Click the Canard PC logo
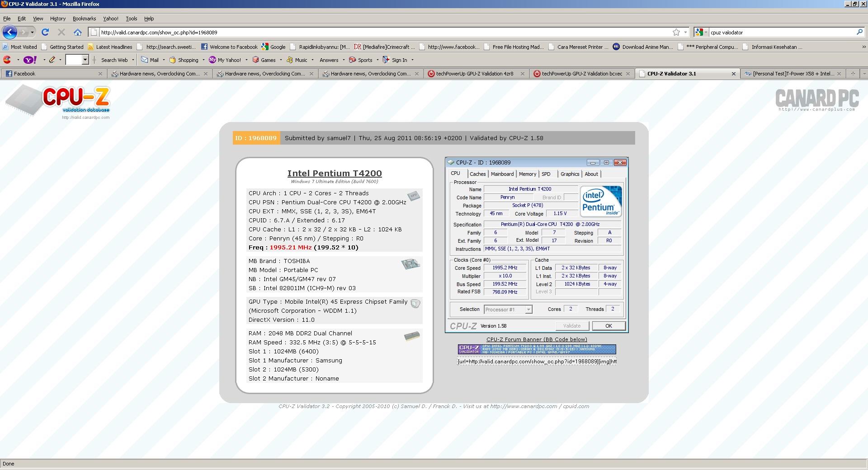This screenshot has height=470, width=868. (x=817, y=100)
